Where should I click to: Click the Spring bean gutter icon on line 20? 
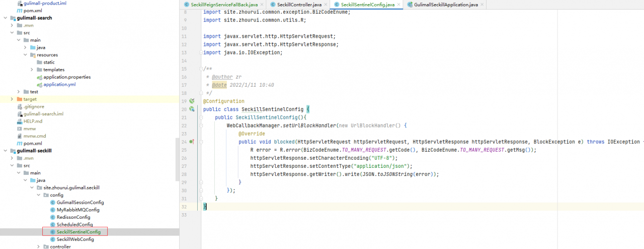tap(192, 109)
